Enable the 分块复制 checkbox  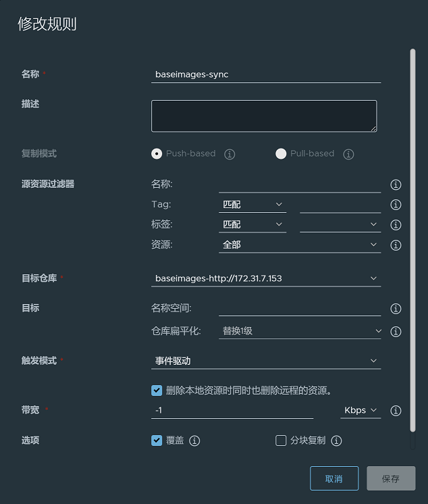pos(282,440)
